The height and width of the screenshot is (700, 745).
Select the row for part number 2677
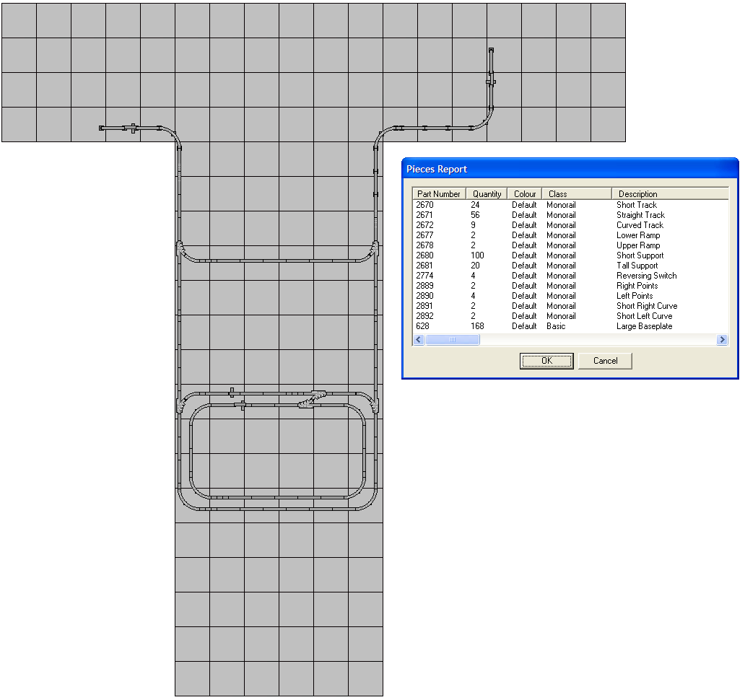[570, 235]
